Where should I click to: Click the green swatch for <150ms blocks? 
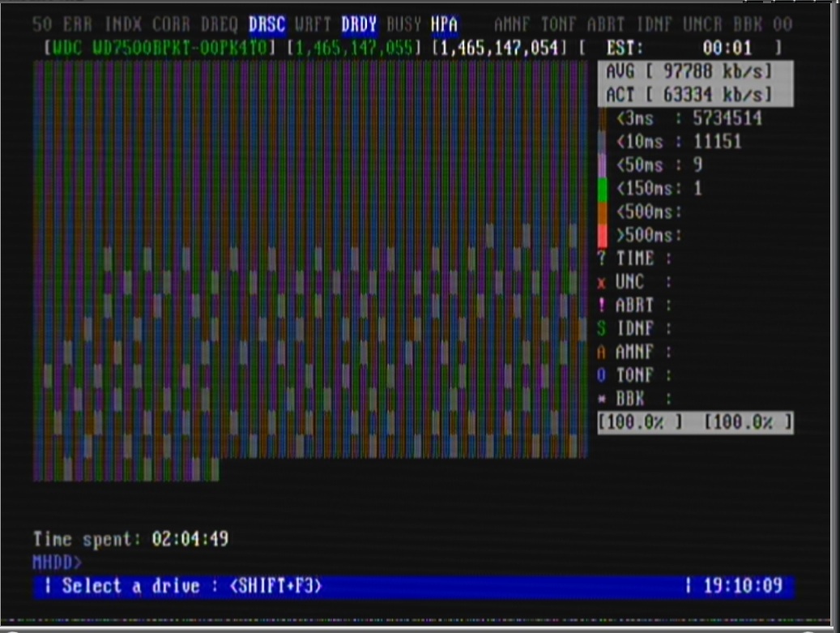(603, 189)
